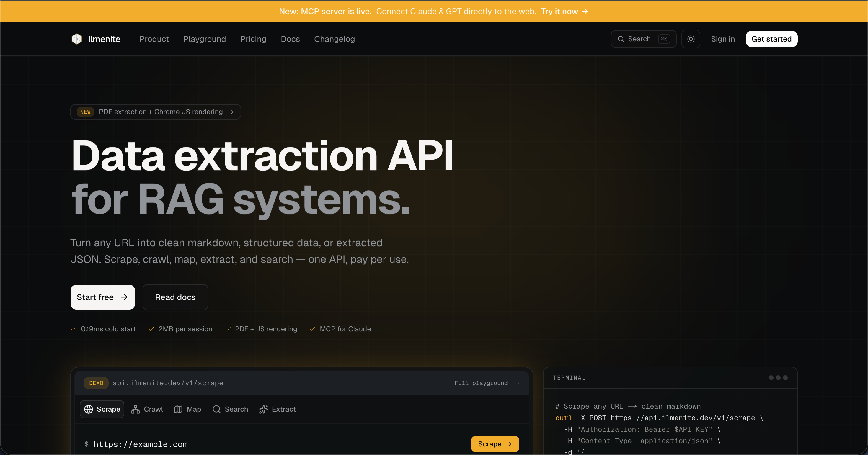Click the arrow next to Full playground
This screenshot has height=455, width=868.
(515, 383)
